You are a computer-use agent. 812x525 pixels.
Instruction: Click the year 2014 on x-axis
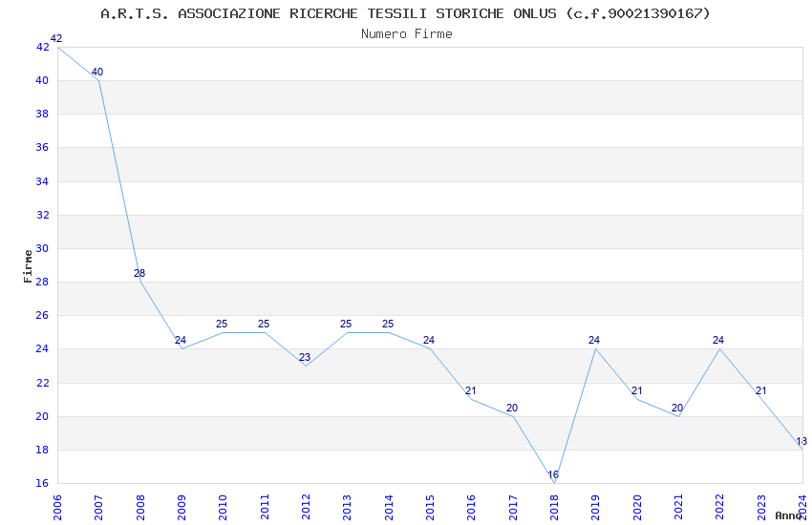pyautogui.click(x=388, y=504)
